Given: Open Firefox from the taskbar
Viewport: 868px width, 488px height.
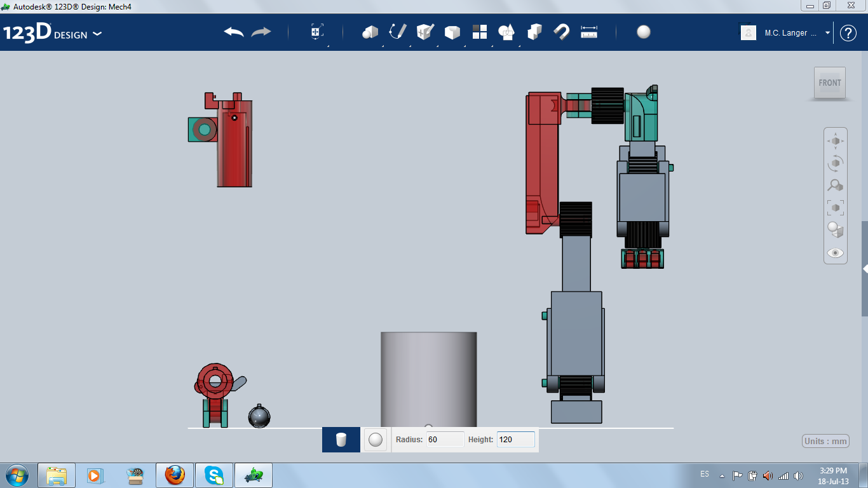Looking at the screenshot, I should click(174, 475).
